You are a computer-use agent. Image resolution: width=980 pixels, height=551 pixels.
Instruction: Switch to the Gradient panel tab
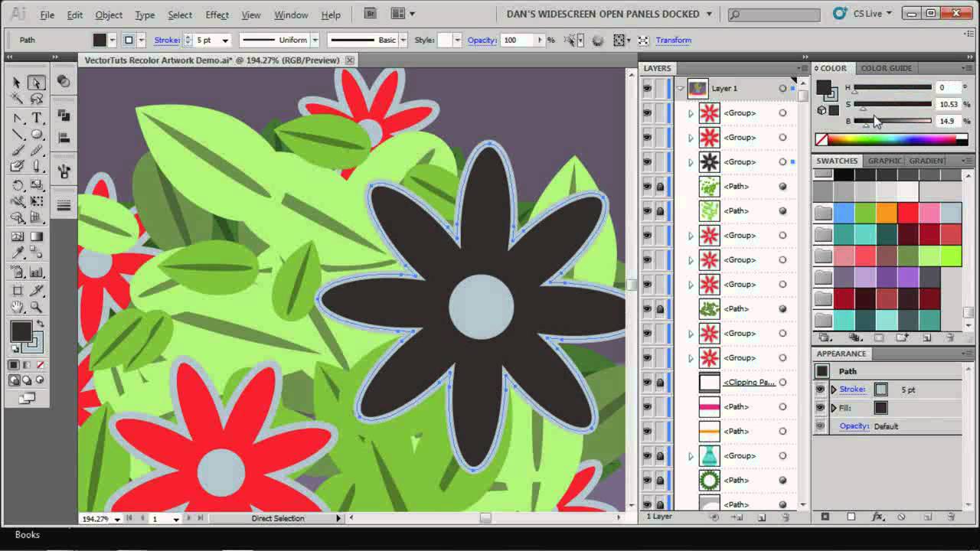[927, 161]
